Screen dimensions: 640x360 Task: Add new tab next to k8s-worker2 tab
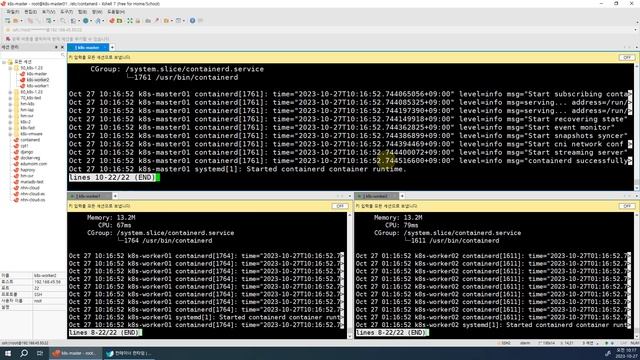pos(402,196)
